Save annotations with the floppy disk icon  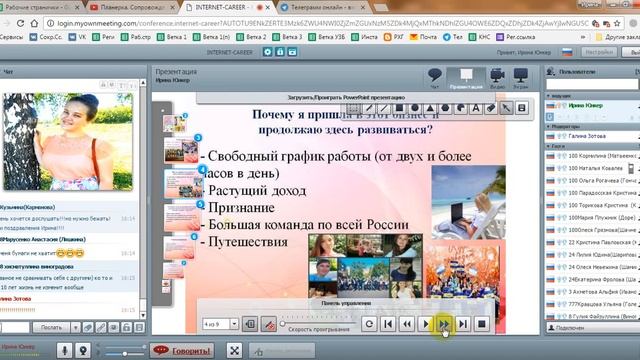click(x=522, y=108)
